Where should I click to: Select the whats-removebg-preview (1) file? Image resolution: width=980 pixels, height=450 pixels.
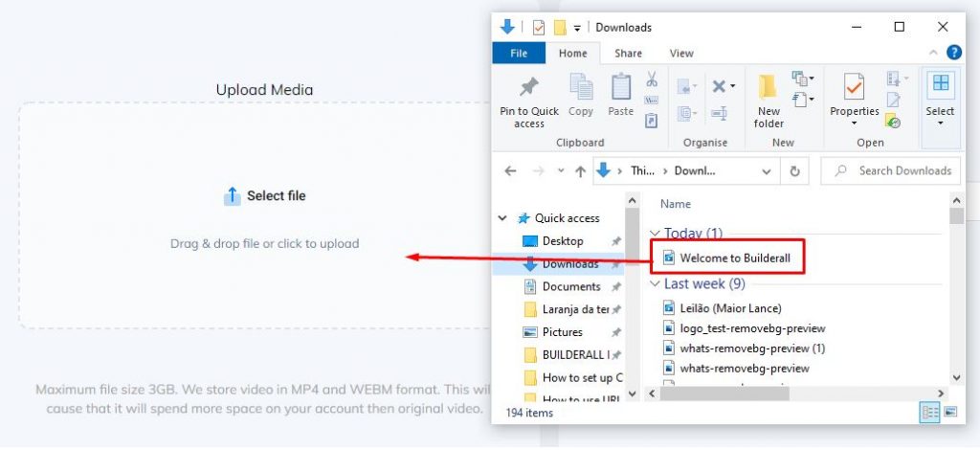coord(744,349)
